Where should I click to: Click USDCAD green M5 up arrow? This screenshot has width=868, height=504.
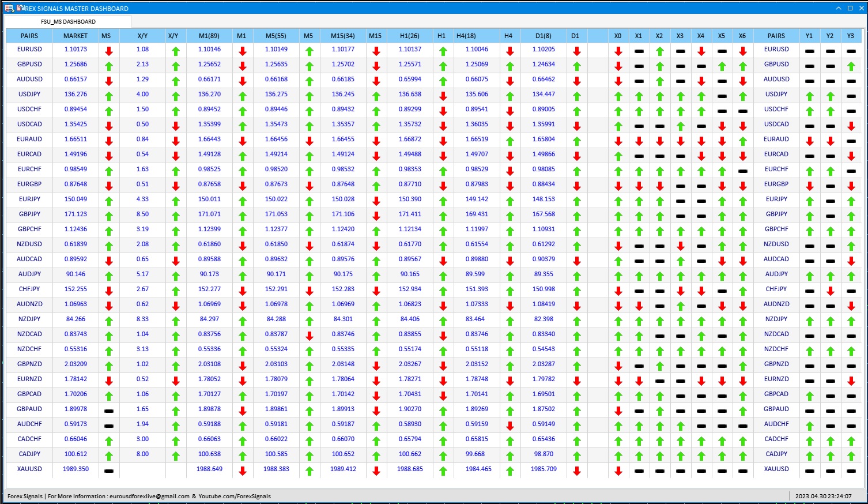point(310,126)
